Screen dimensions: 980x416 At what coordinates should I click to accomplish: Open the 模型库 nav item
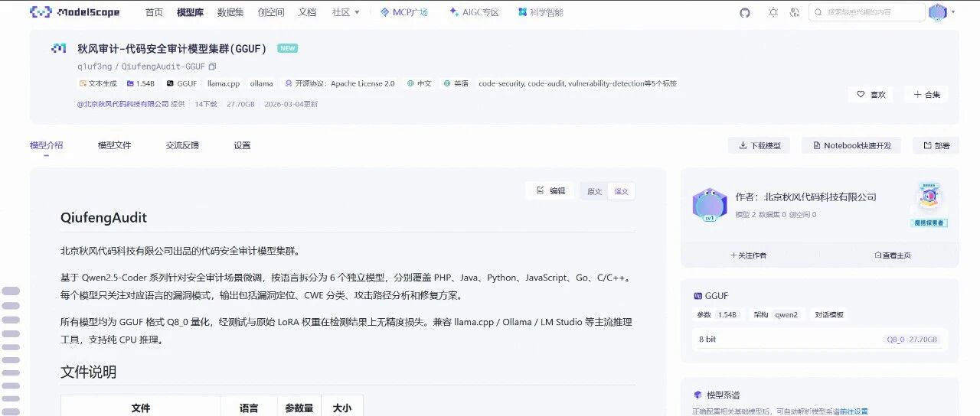point(190,12)
